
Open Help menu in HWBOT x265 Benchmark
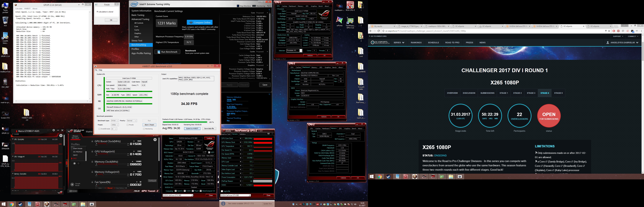[100, 70]
